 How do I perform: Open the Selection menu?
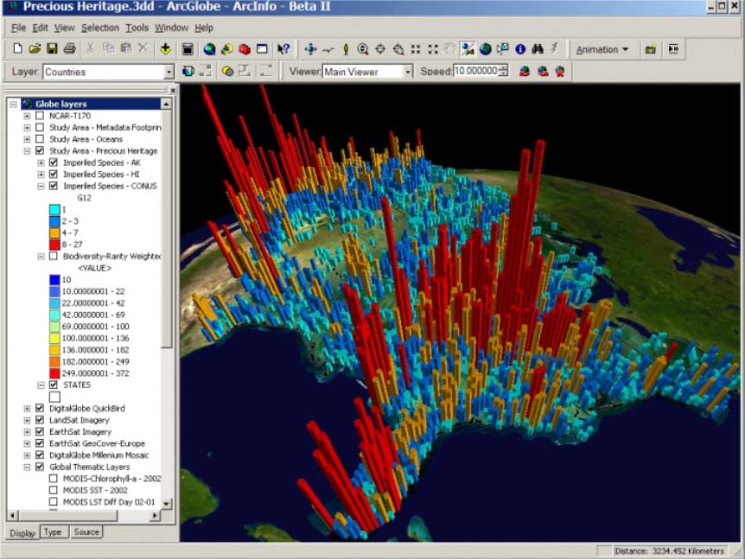pyautogui.click(x=100, y=28)
